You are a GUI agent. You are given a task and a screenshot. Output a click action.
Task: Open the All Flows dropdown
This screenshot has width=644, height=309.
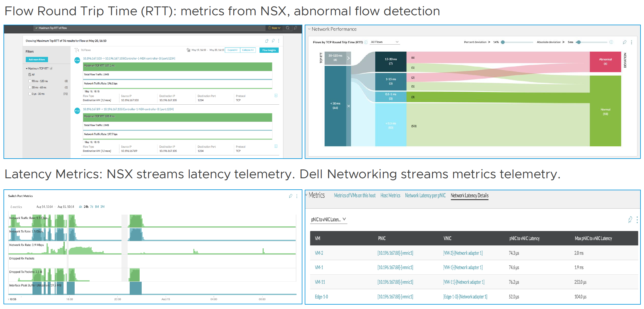pos(384,42)
